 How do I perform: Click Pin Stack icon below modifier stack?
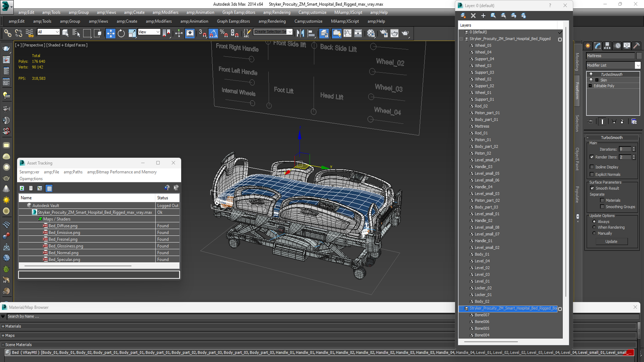(591, 122)
